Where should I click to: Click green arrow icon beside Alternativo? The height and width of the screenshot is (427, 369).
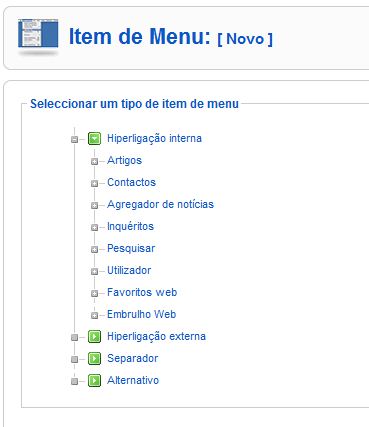pyautogui.click(x=94, y=381)
